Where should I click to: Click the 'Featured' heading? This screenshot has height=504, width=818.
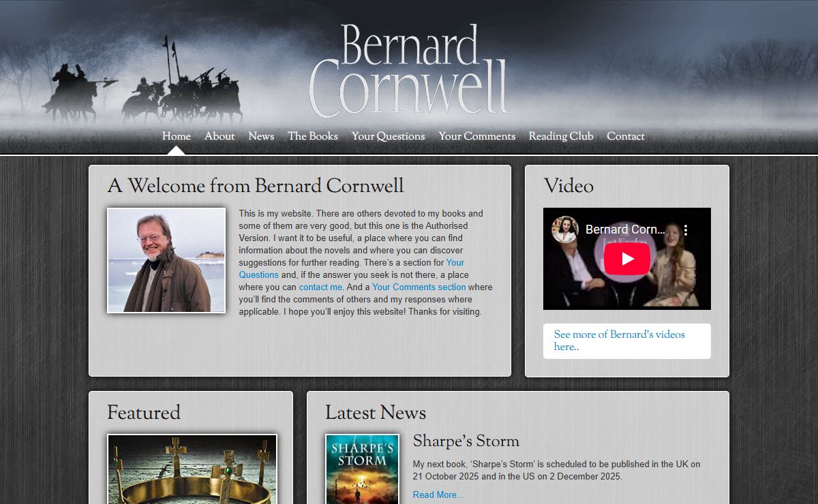pyautogui.click(x=144, y=413)
